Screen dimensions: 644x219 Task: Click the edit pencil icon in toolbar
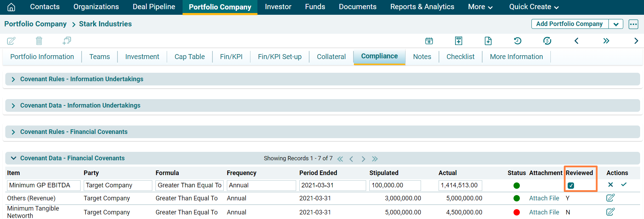(11, 41)
